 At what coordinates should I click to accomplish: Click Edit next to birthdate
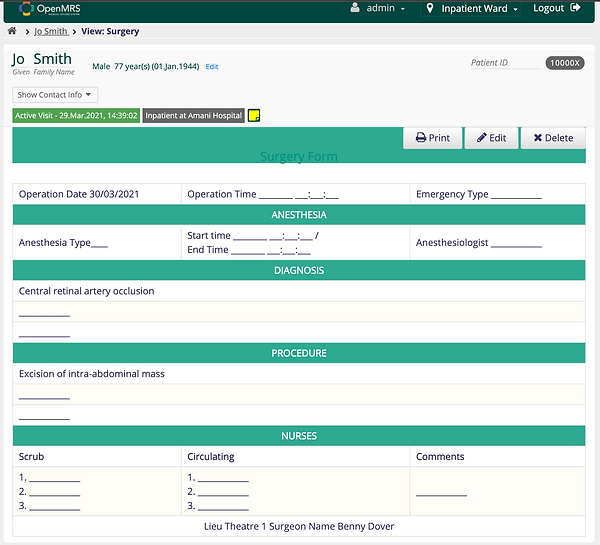212,67
